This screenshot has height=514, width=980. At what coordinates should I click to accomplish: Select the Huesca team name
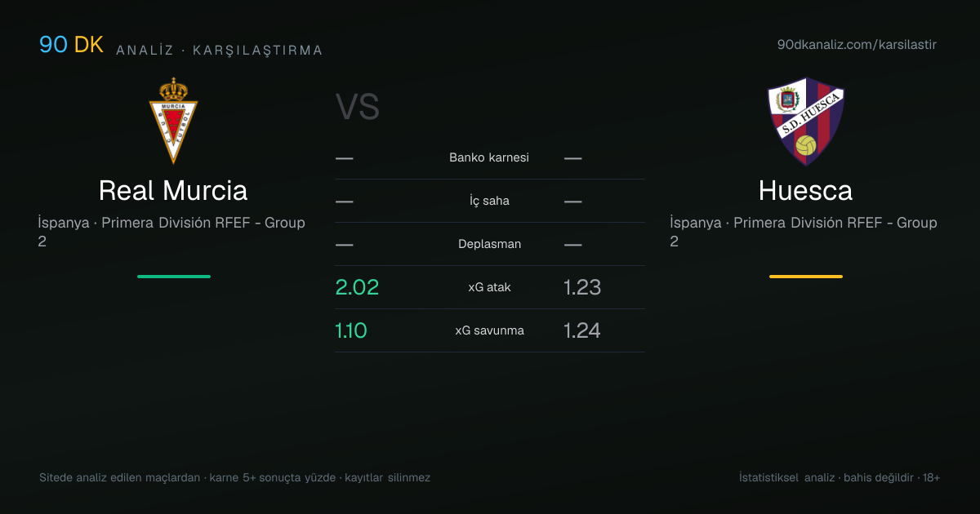coord(805,191)
